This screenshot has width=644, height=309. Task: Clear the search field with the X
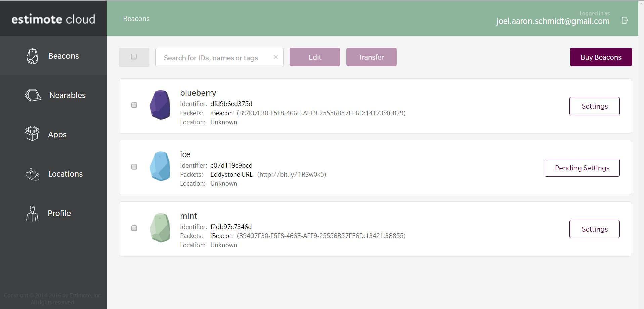coord(276,57)
